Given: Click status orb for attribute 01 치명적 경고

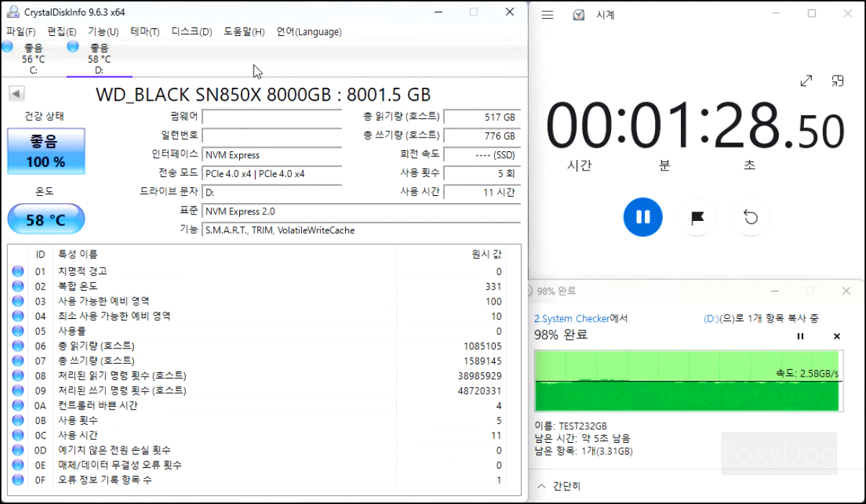Looking at the screenshot, I should tap(18, 271).
